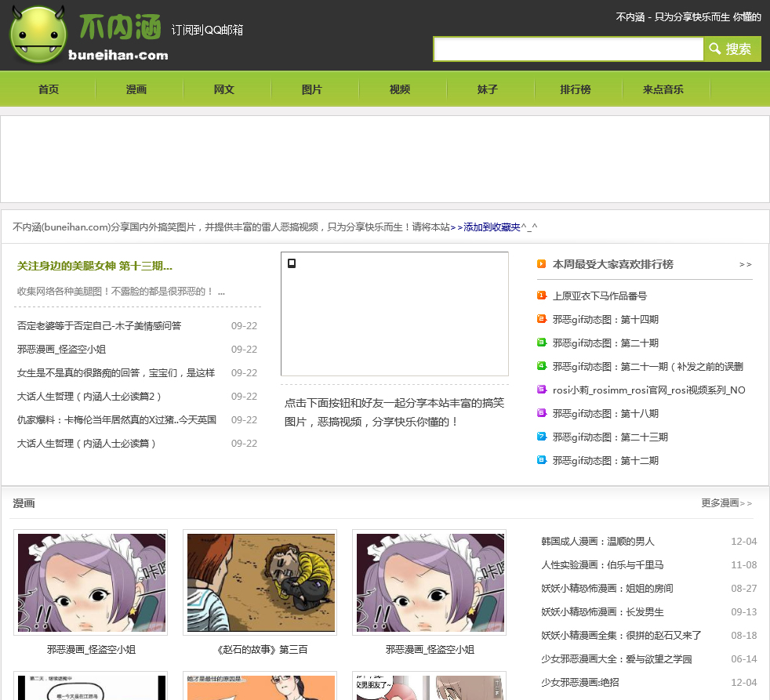
Task: Open ranked item 邪恶gif动态图：第十四期
Action: (x=605, y=320)
